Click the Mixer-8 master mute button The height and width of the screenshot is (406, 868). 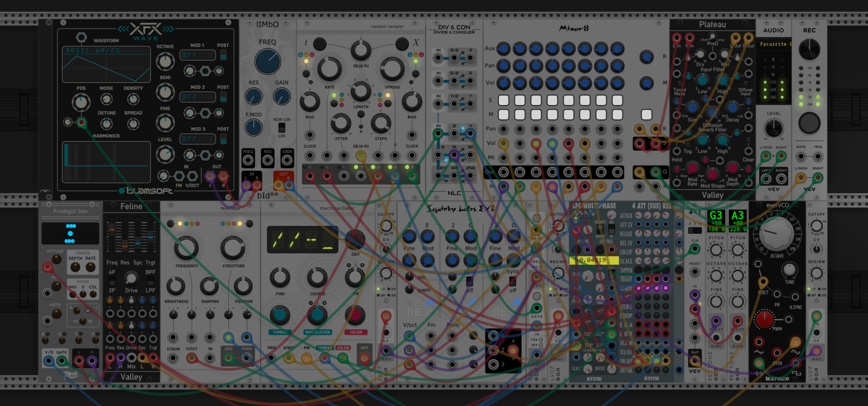click(x=646, y=115)
